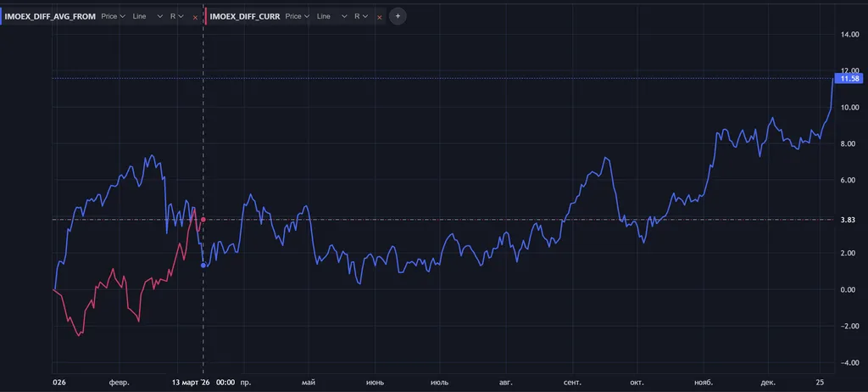
Task: Select the IMOEX_DIFF_CURR series label
Action: tap(245, 16)
